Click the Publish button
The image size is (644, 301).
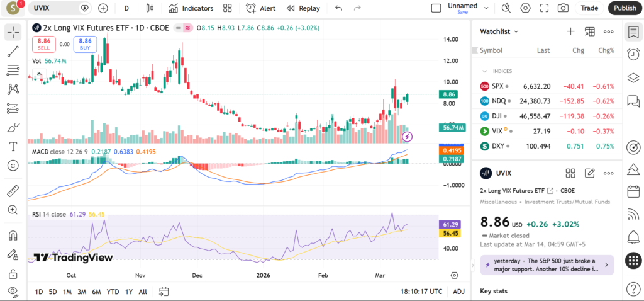click(x=625, y=8)
